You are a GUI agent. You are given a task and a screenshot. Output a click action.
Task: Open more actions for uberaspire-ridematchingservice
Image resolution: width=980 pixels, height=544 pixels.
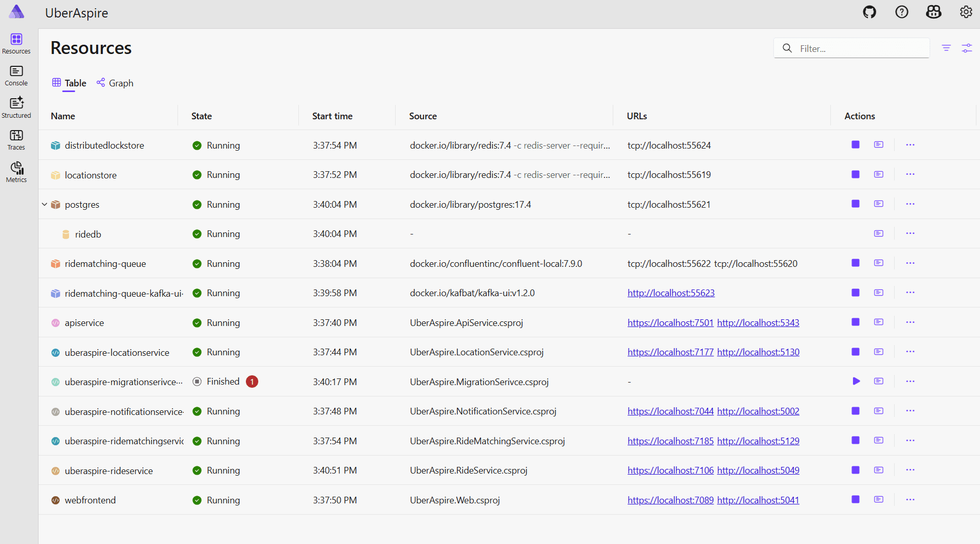click(910, 441)
